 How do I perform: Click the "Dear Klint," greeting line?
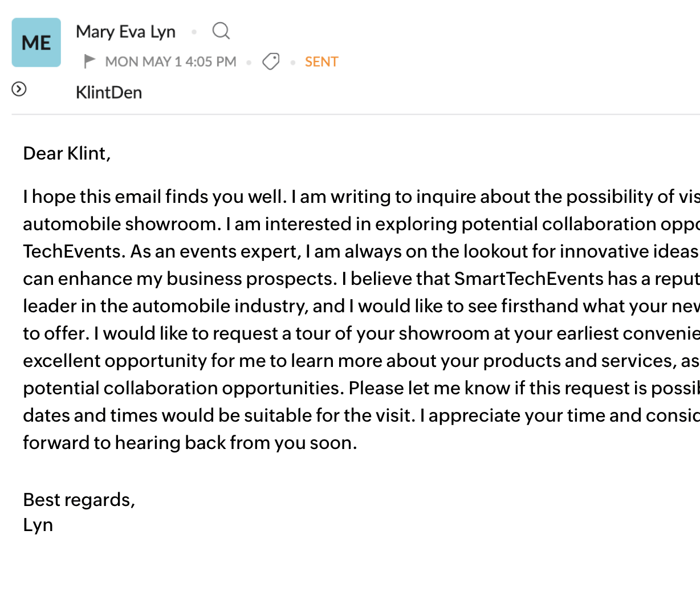[x=67, y=153]
